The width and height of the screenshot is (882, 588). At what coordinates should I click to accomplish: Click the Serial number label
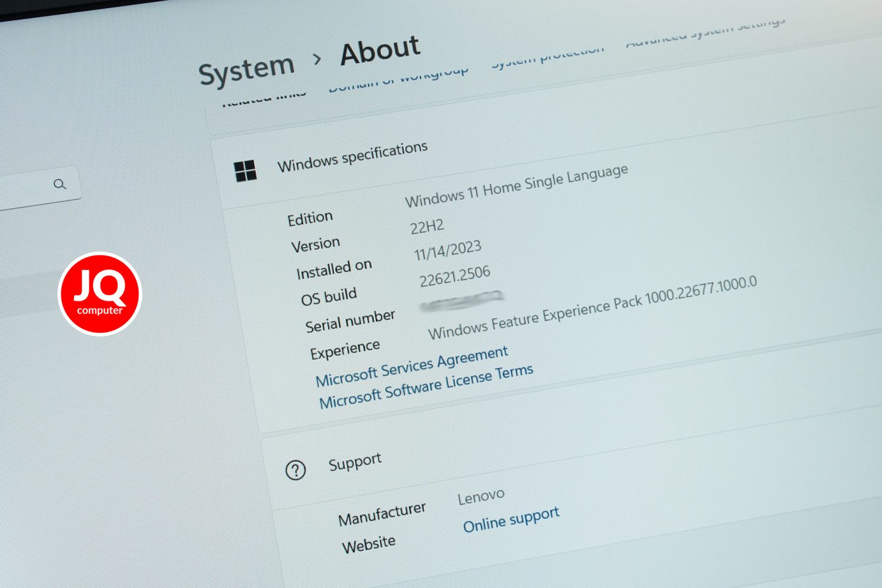[350, 321]
